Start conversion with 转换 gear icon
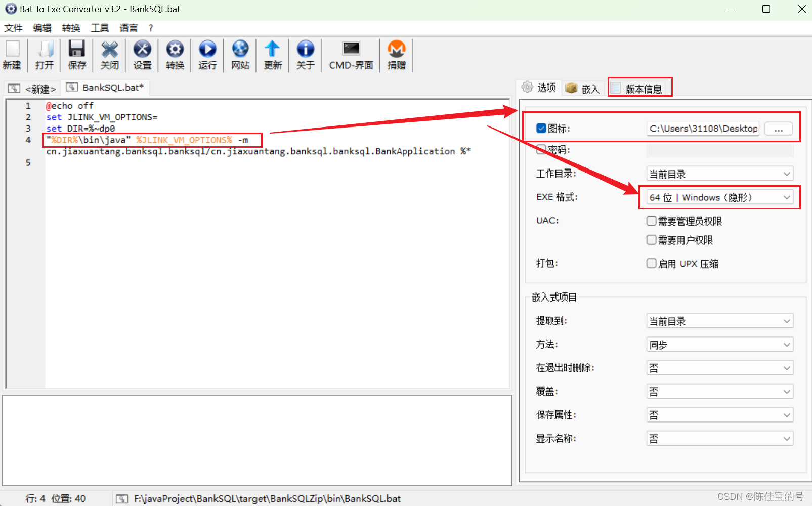The width and height of the screenshot is (812, 506). pos(175,55)
